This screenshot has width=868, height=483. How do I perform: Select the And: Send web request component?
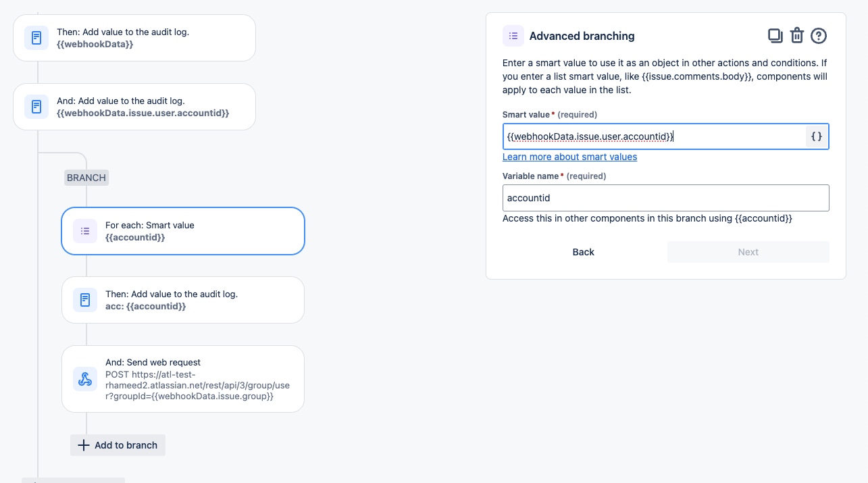pos(196,379)
